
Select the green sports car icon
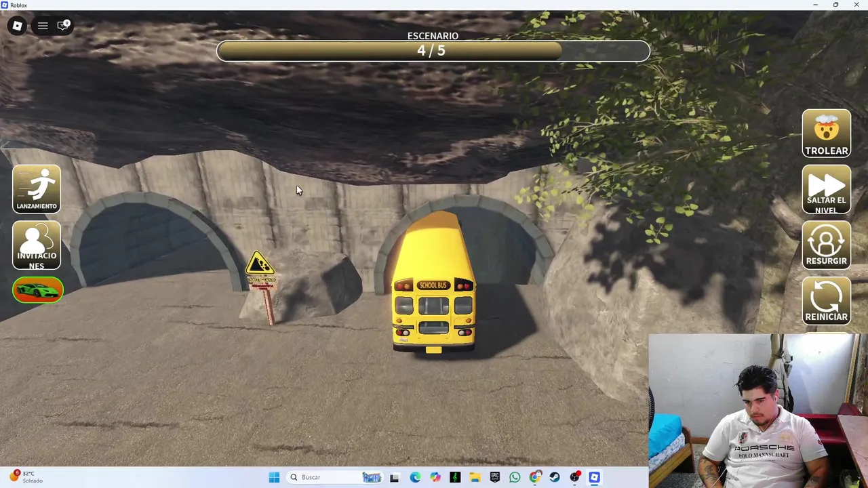point(37,290)
